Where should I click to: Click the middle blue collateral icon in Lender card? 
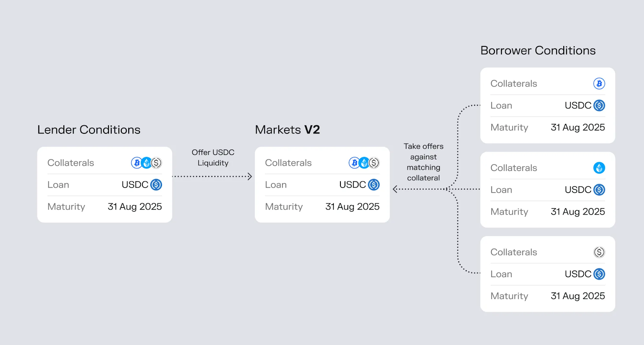[x=146, y=163]
